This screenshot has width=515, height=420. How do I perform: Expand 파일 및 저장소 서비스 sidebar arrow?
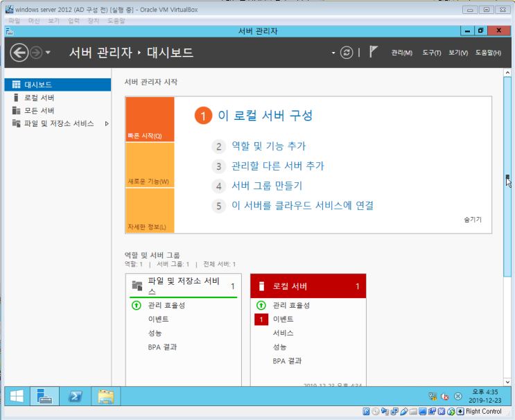click(107, 124)
